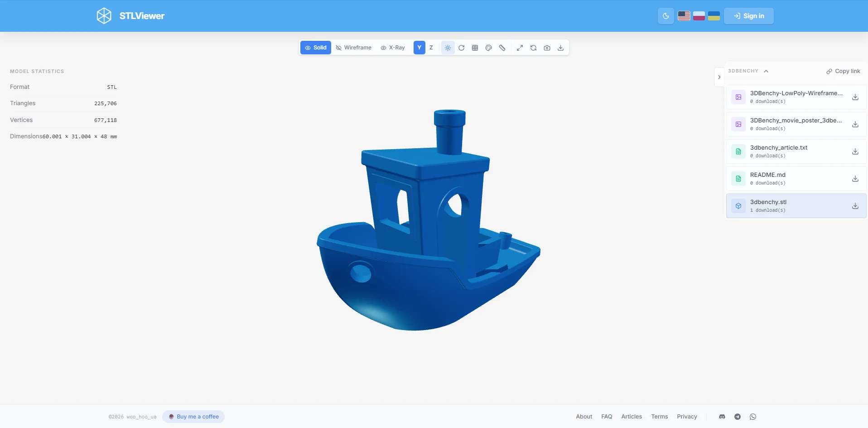Open the Telegram icon link
Screen dimensions: 868x428
[738, 417]
